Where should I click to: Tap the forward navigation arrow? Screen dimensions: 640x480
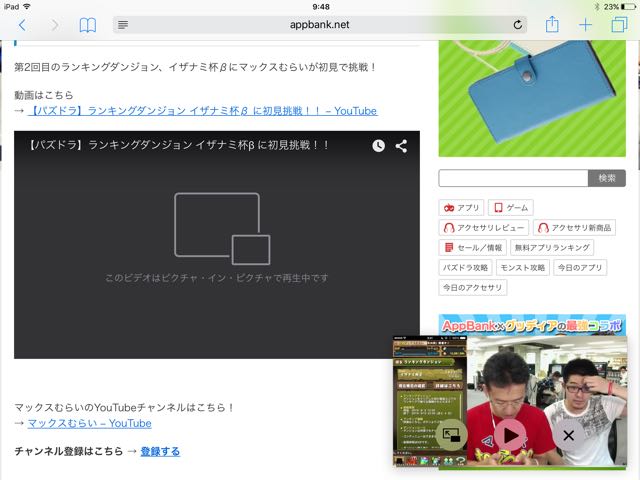(54, 25)
